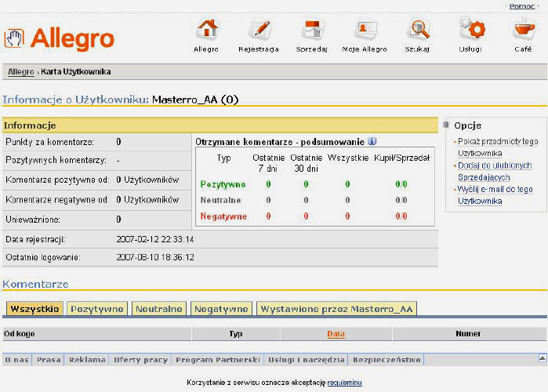Click the Typ comments column header
Image resolution: width=548 pixels, height=392 pixels.
coord(235,334)
